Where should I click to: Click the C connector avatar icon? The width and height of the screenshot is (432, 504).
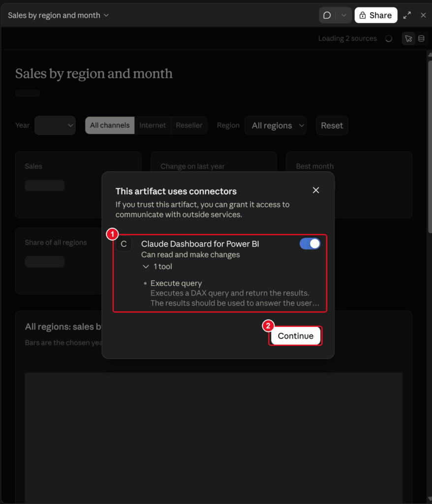[x=124, y=244]
